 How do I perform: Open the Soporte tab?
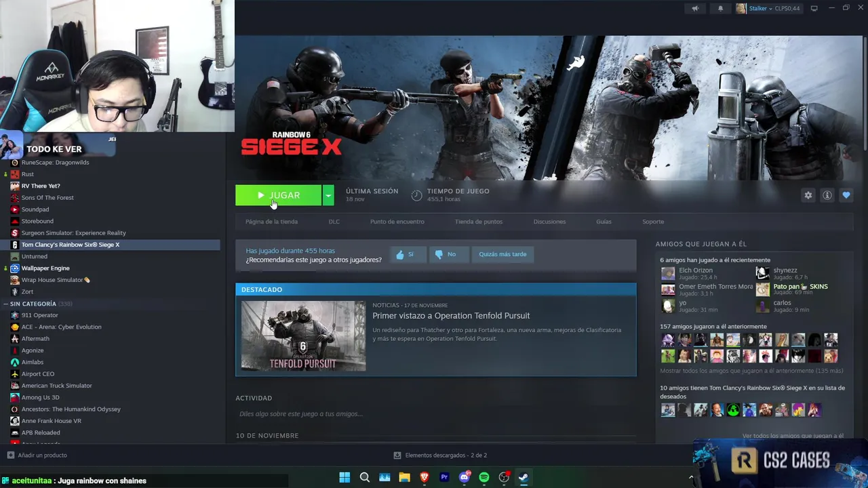[x=653, y=222]
